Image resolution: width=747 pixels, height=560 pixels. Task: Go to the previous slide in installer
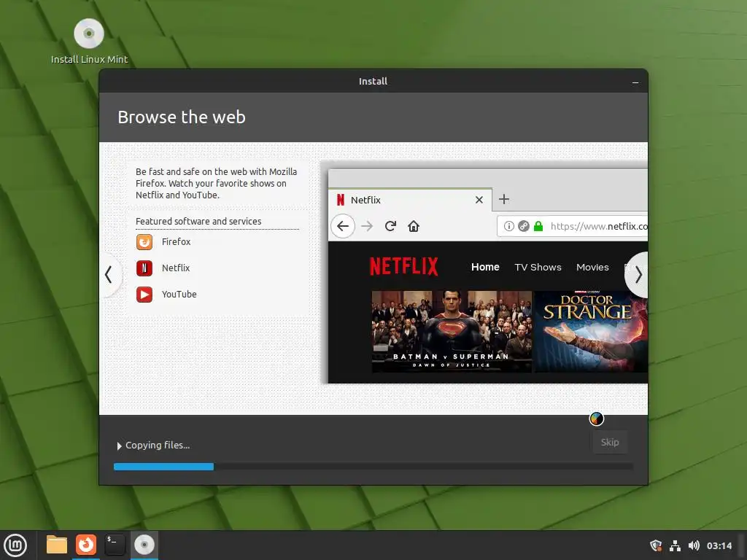pyautogui.click(x=109, y=275)
